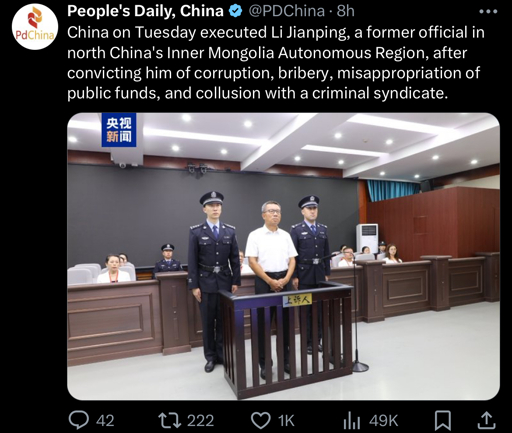Click the defendant sign on the dock
The width and height of the screenshot is (512, 433).
pyautogui.click(x=297, y=300)
